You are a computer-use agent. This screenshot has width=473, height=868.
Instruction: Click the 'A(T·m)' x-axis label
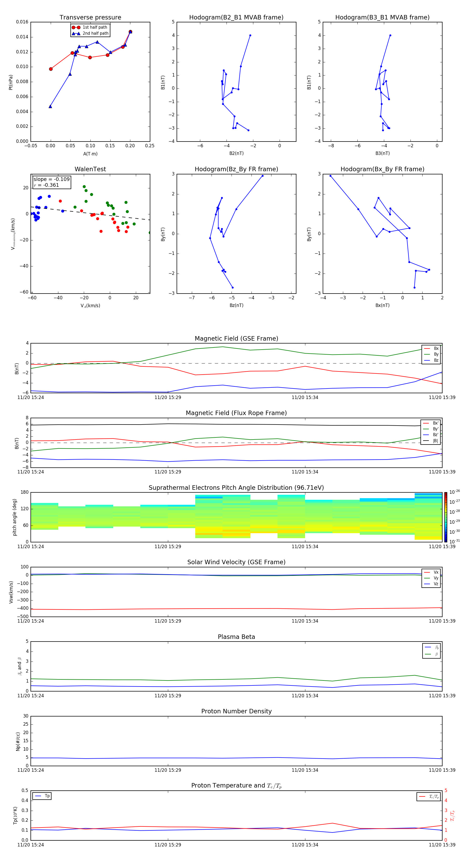90,154
